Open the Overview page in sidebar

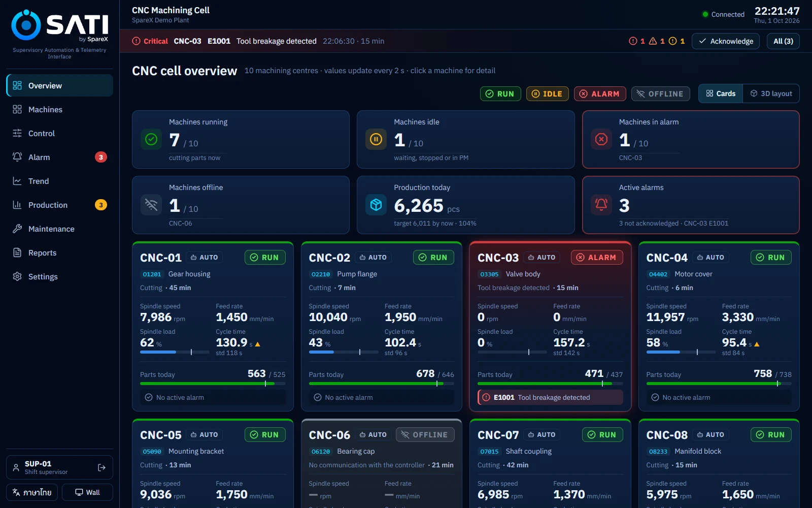point(59,85)
